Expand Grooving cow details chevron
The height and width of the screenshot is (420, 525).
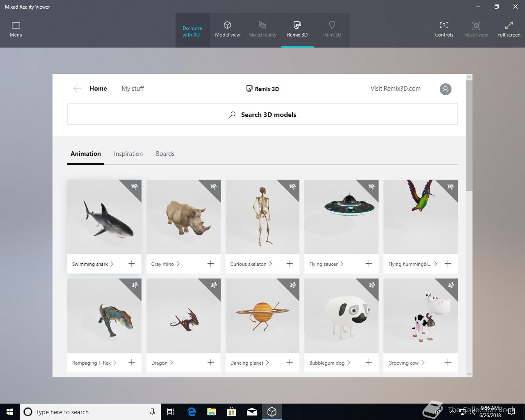(423, 363)
